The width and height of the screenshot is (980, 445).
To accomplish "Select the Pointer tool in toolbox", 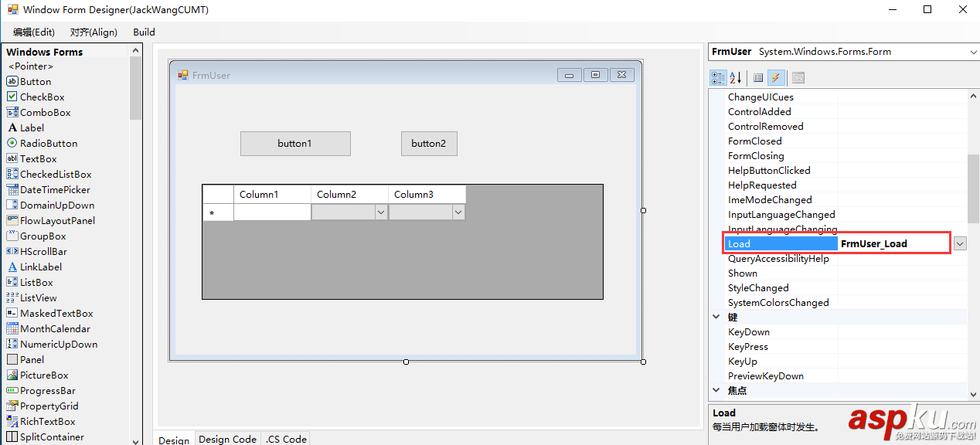I will coord(31,66).
